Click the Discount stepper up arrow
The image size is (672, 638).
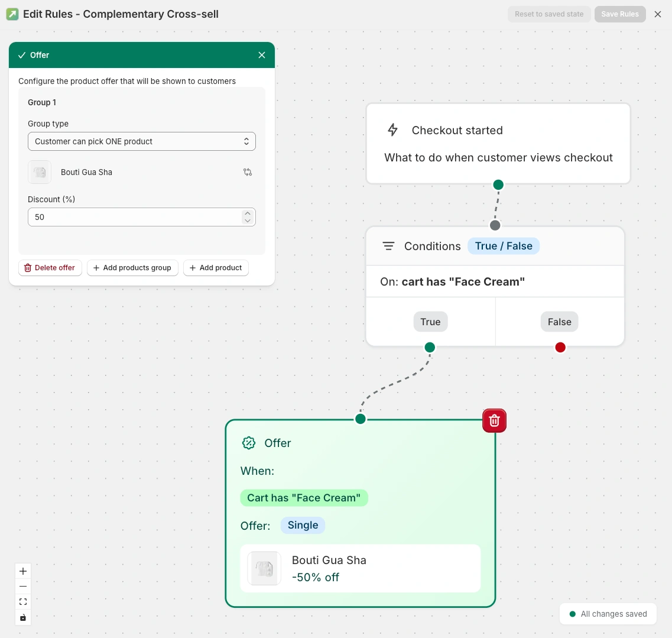[x=248, y=213]
